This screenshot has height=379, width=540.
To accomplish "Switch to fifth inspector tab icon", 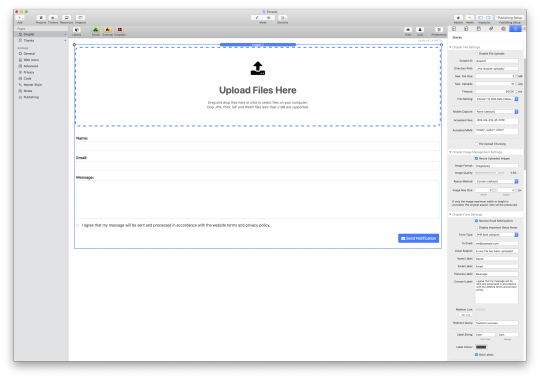I will [x=503, y=29].
